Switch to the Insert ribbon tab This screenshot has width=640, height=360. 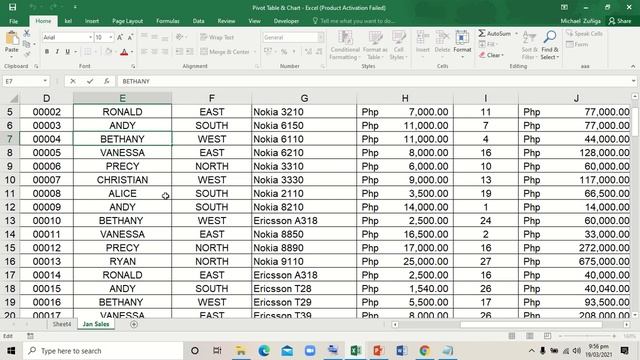click(92, 21)
